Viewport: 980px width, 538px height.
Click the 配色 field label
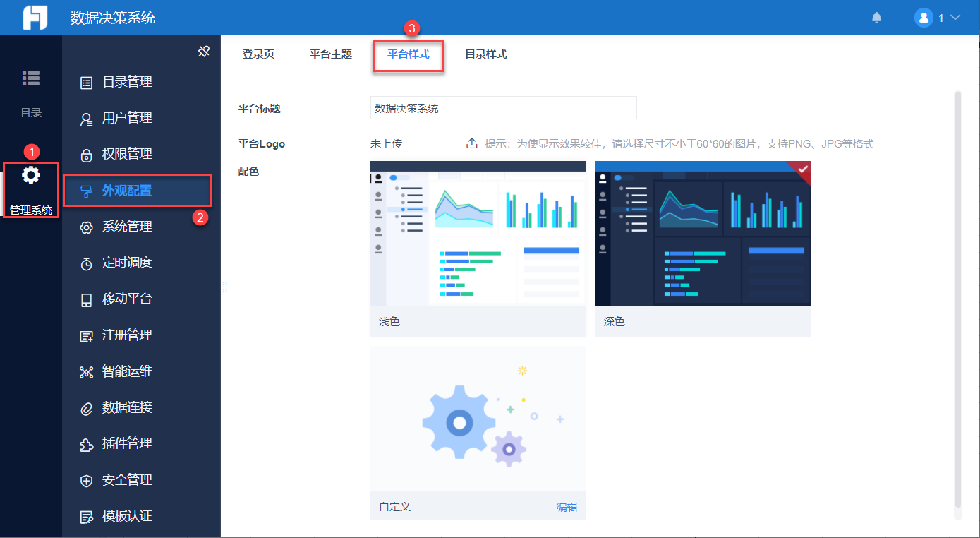coord(249,171)
